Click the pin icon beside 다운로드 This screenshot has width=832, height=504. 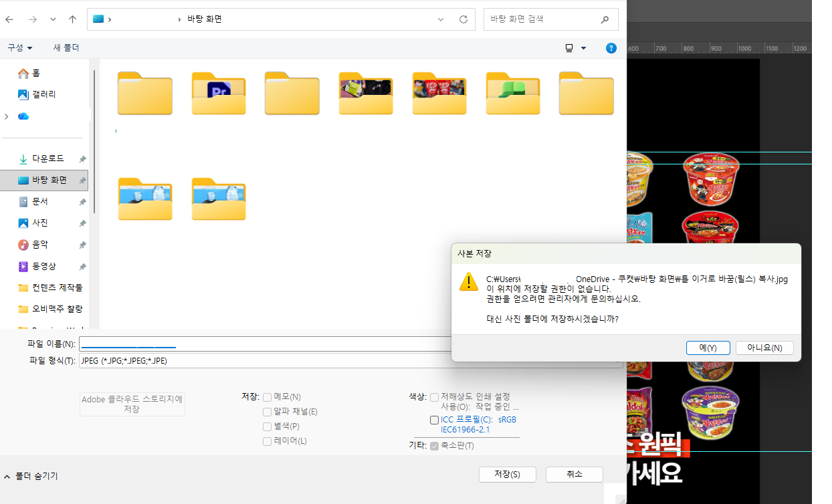pyautogui.click(x=82, y=159)
